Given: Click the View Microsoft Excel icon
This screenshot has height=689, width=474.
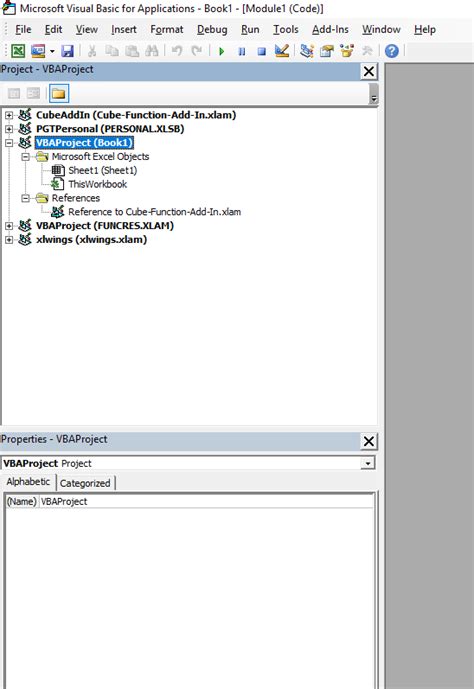Looking at the screenshot, I should point(18,51).
